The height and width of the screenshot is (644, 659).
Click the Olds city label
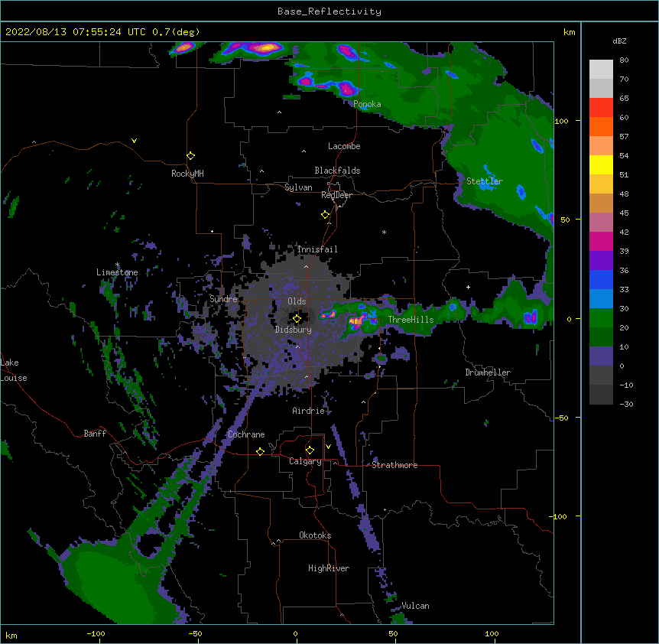pyautogui.click(x=297, y=301)
